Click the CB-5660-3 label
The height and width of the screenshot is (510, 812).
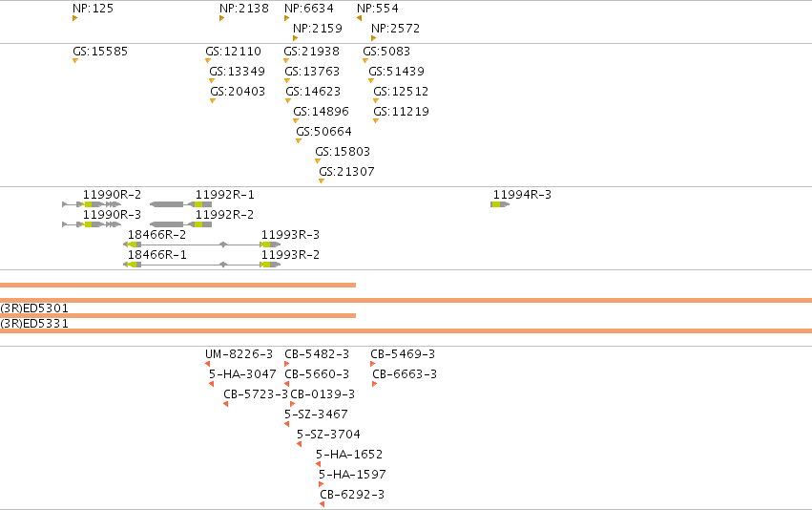tap(317, 374)
